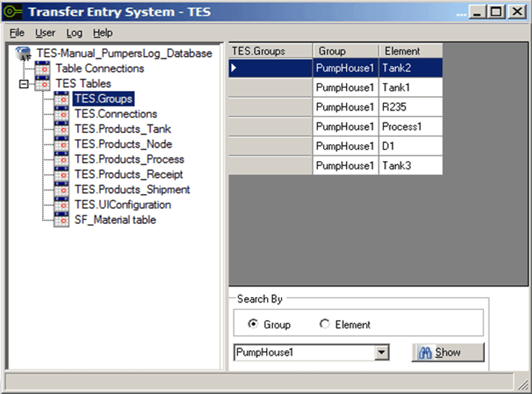Click the Table Connections table icon

click(43, 68)
